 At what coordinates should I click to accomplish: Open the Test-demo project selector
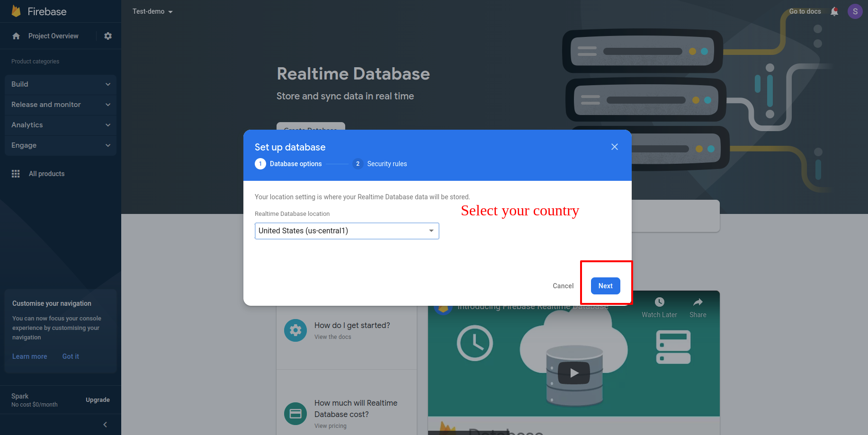[152, 11]
